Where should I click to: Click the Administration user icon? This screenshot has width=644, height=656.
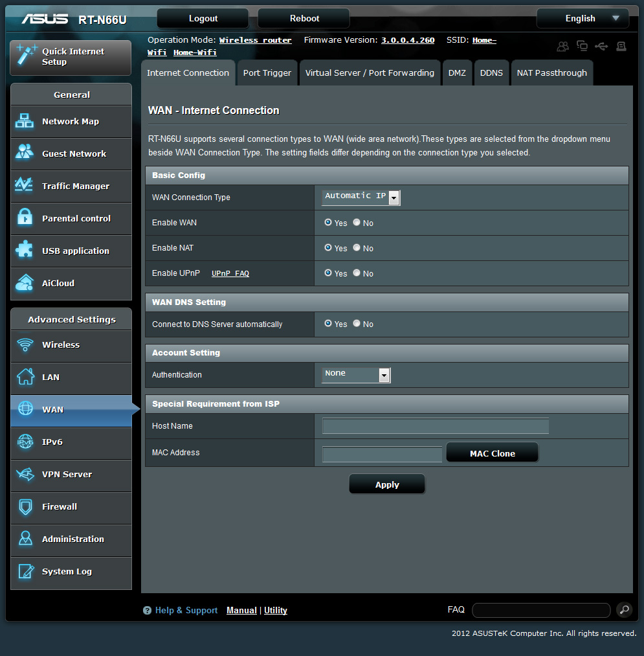(25, 538)
